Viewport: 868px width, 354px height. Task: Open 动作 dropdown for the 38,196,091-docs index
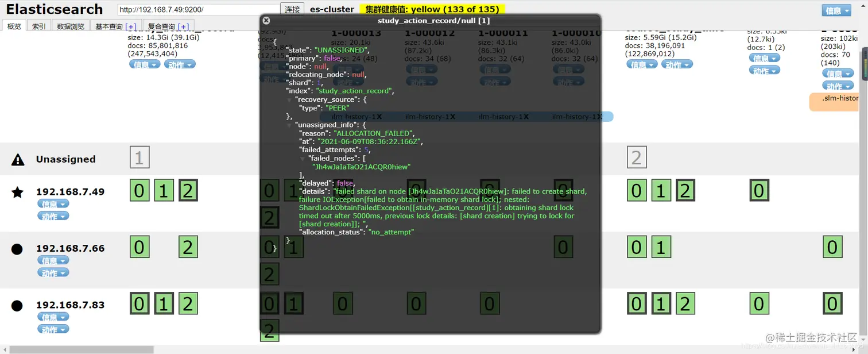coord(677,64)
